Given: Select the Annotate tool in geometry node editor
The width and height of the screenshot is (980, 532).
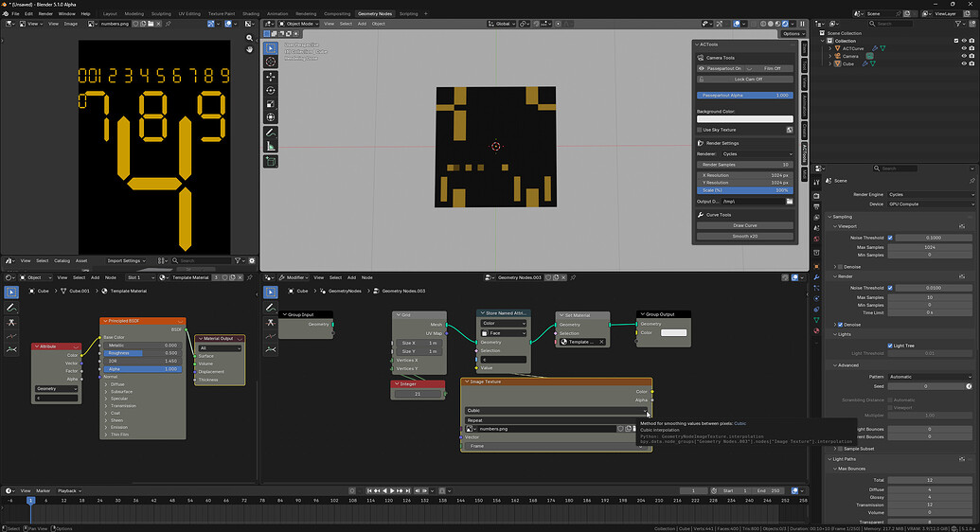Looking at the screenshot, I should [x=271, y=307].
